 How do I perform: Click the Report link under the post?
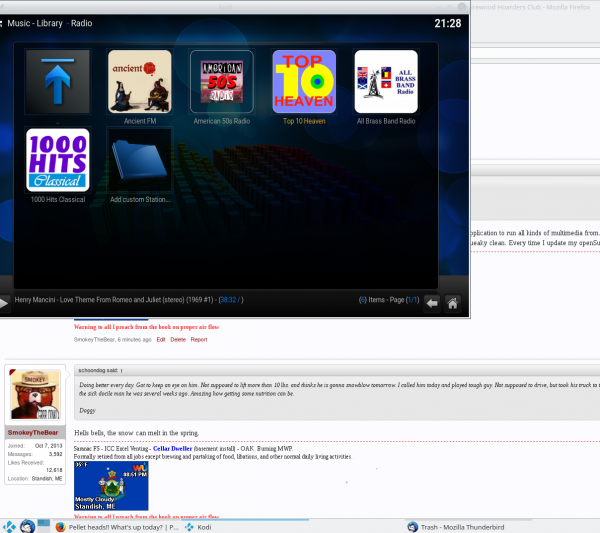pos(199,339)
